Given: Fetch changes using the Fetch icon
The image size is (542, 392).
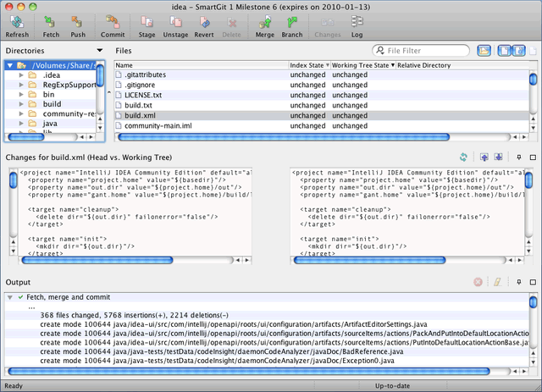Looking at the screenshot, I should (49, 22).
